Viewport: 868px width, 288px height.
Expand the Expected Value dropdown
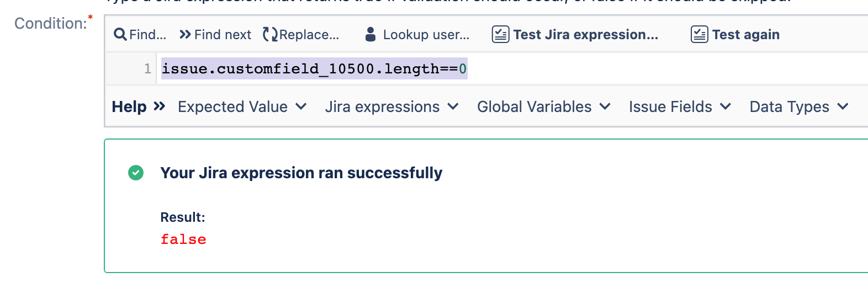(242, 106)
